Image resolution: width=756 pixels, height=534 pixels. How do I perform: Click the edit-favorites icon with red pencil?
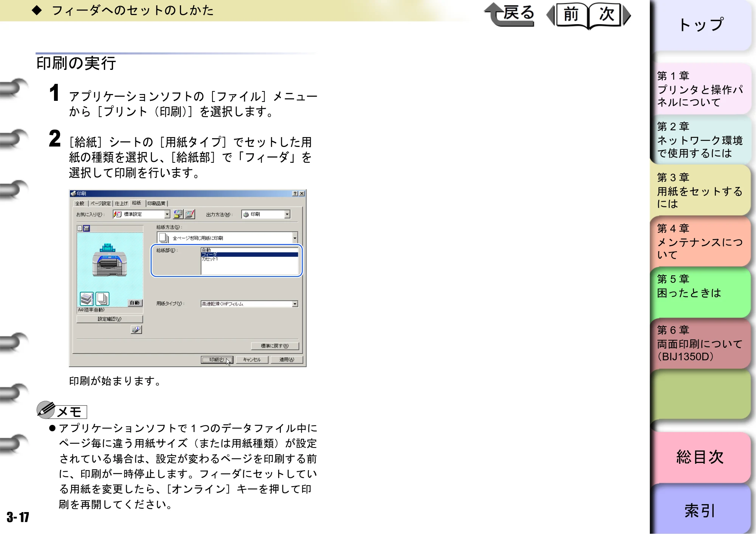pos(190,214)
